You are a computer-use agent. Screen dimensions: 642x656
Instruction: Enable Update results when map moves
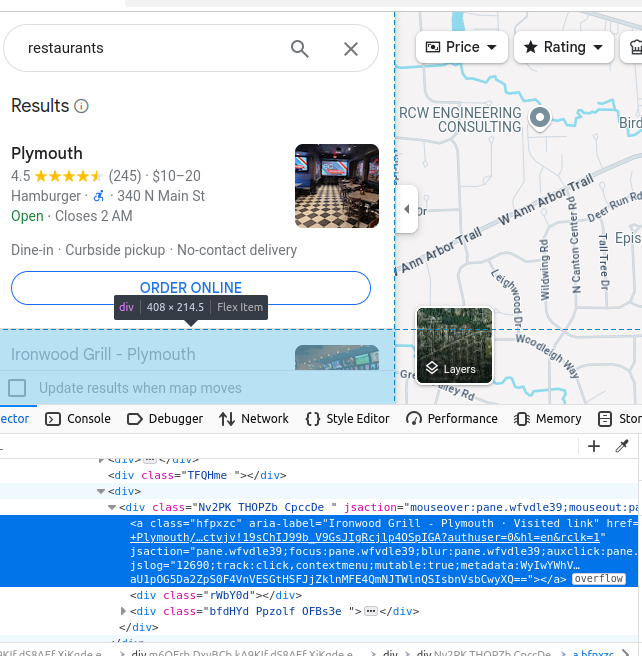[x=17, y=388]
